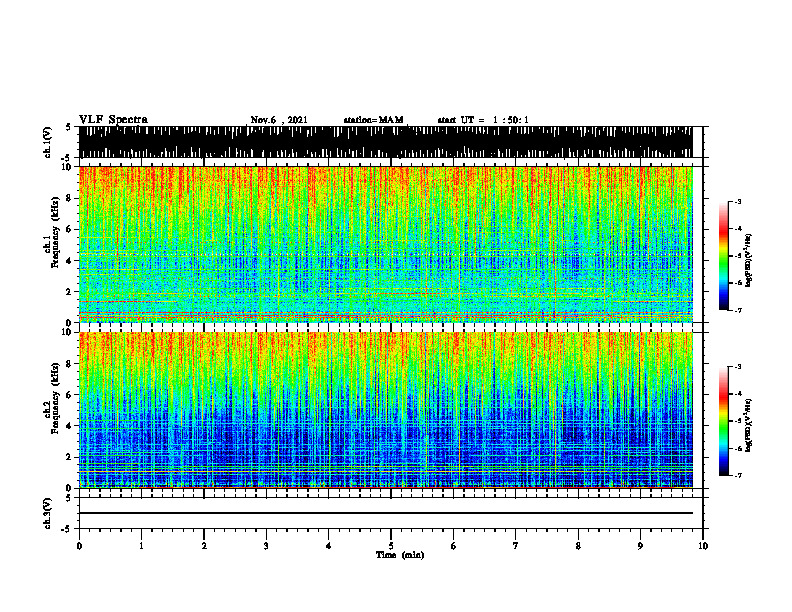Click the "2" kHz tick of ch.2 spectrogram

[x=69, y=457]
